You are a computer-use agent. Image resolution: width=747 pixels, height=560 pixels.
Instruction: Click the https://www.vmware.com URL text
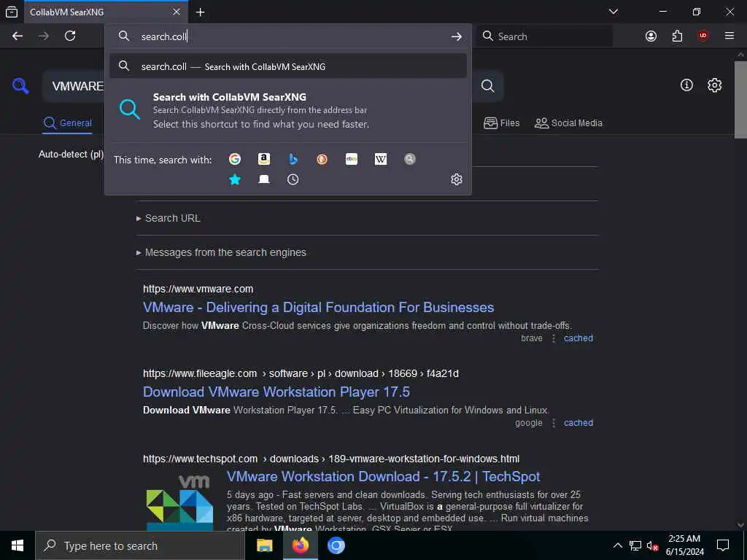point(198,289)
